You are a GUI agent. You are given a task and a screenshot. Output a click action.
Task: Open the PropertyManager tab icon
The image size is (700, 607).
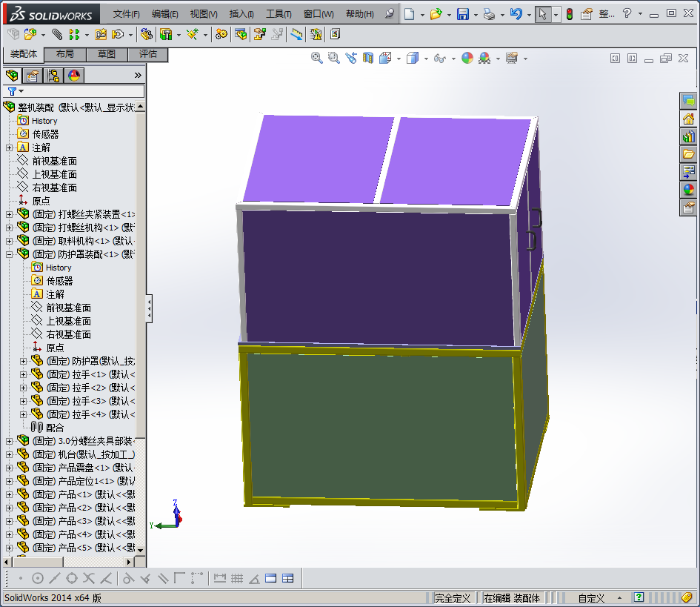[32, 76]
